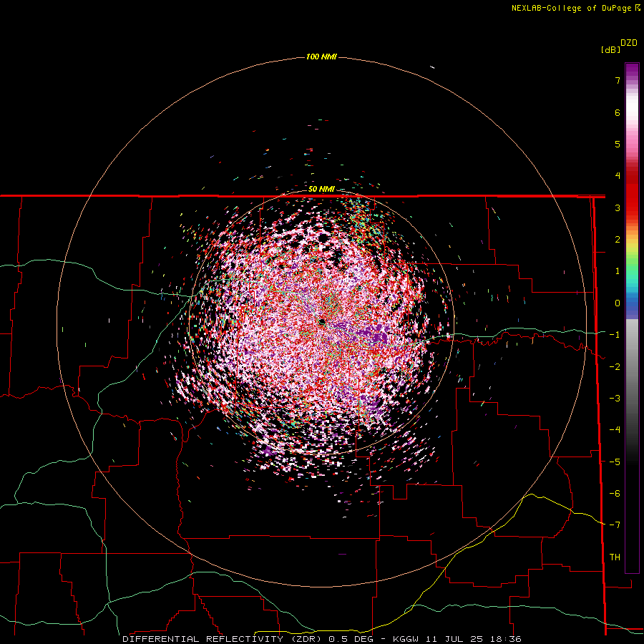Click the 1 value on the color scale
Viewport: 644px width, 644px height.
click(618, 271)
